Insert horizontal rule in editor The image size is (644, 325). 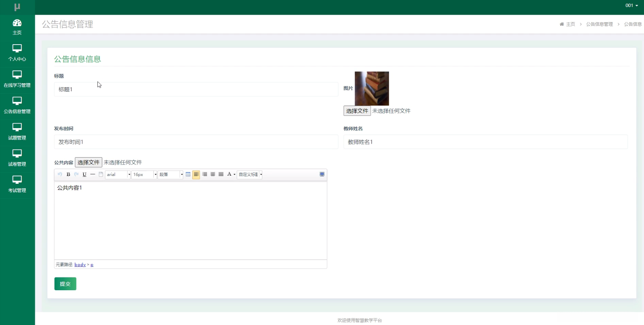(93, 174)
